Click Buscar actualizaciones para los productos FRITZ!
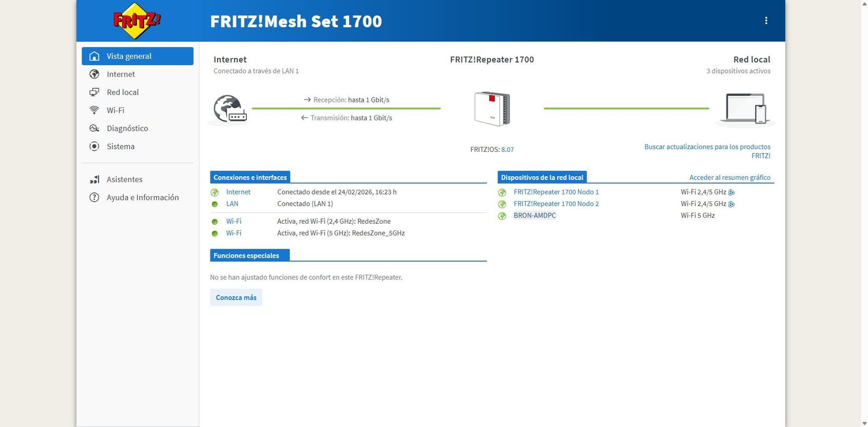Image resolution: width=868 pixels, height=427 pixels. pyautogui.click(x=707, y=147)
